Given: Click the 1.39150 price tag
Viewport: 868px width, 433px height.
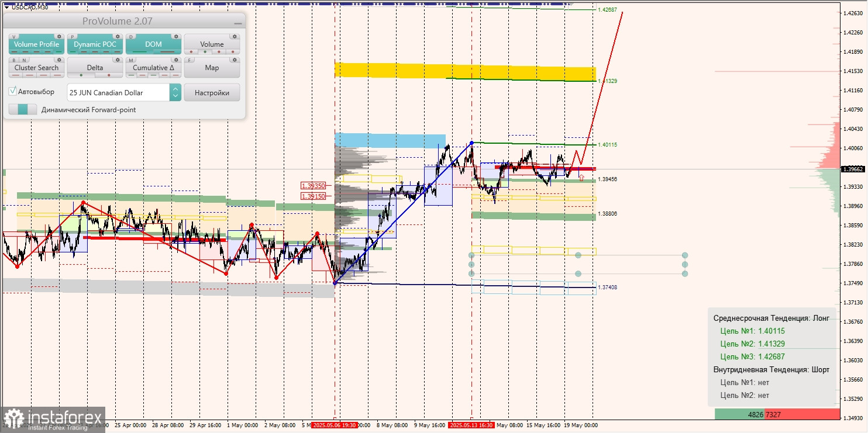Looking at the screenshot, I should pos(314,196).
